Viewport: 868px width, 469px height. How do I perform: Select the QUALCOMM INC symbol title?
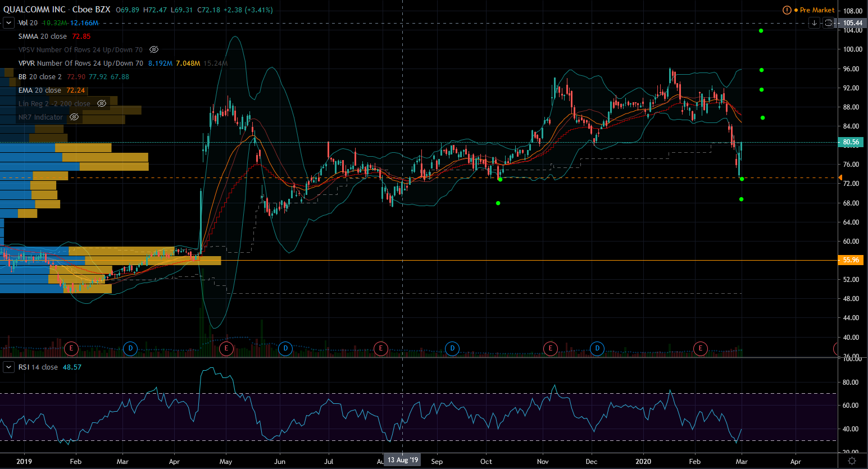[x=34, y=10]
